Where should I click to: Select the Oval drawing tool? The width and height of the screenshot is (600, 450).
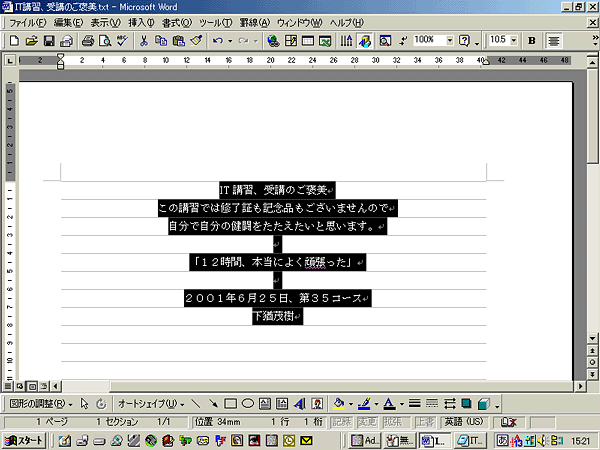[247, 404]
